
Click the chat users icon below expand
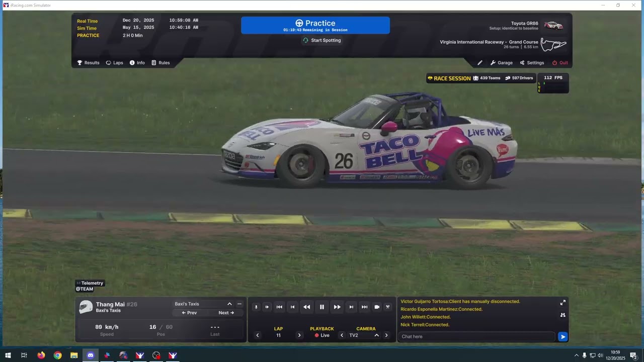tap(562, 315)
